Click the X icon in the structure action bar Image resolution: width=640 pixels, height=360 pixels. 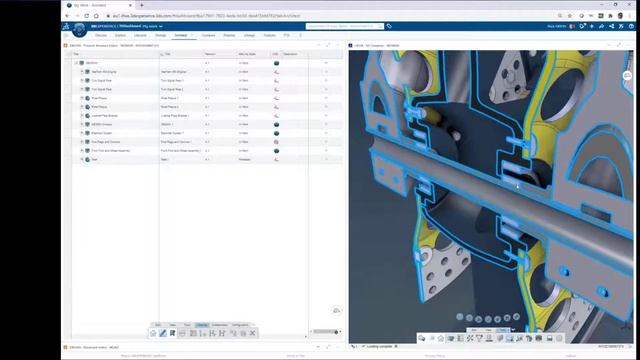tap(253, 333)
